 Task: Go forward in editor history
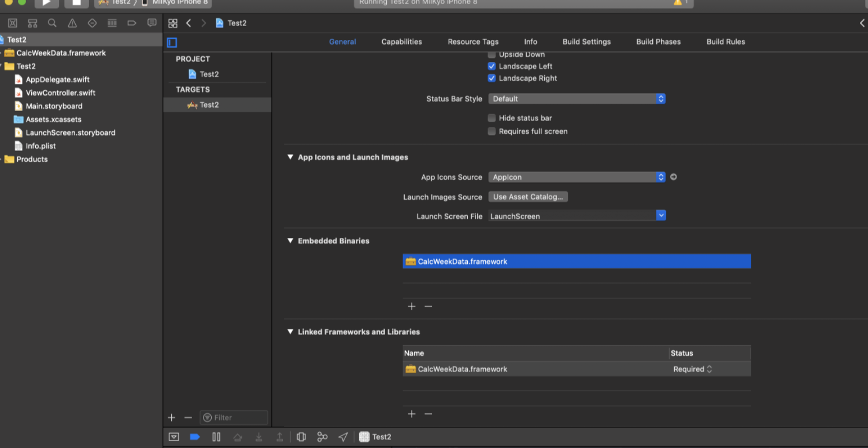click(x=204, y=23)
